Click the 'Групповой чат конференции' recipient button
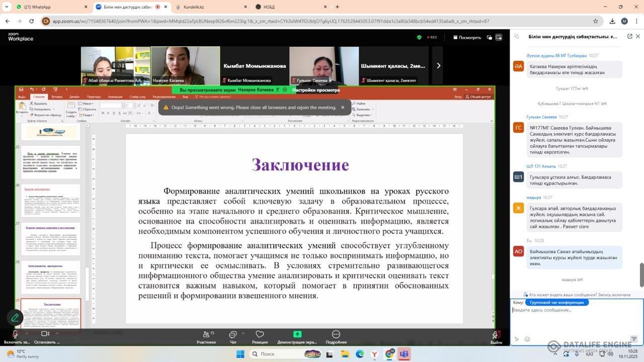Screen dimensions: 644x362 tap(557, 303)
